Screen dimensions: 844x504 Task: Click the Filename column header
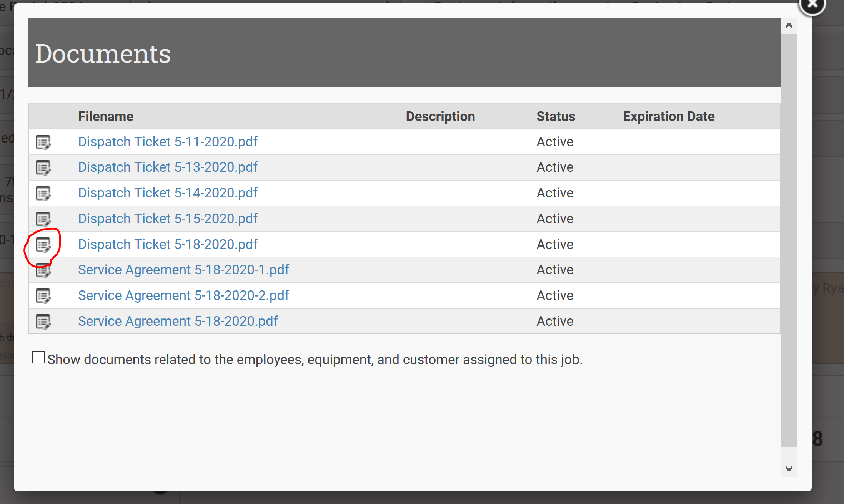tap(106, 116)
